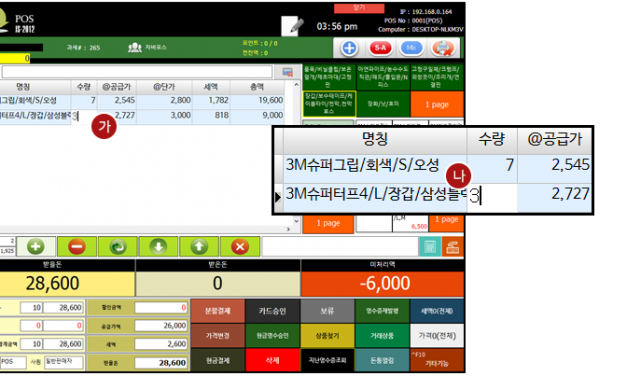Screen dimensions: 627x376
Task: Click the scroll-up arrow of item list
Action: 296,84
